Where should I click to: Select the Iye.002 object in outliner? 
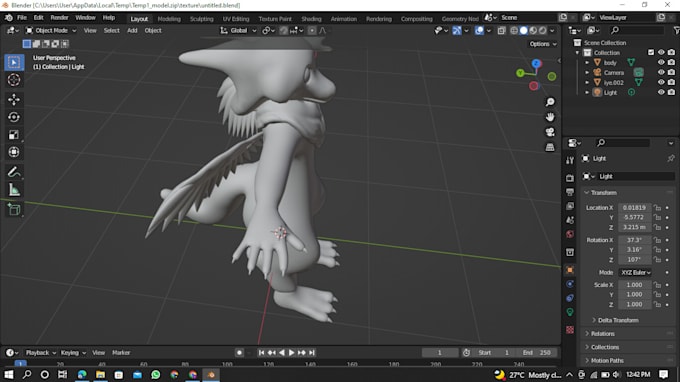click(614, 82)
